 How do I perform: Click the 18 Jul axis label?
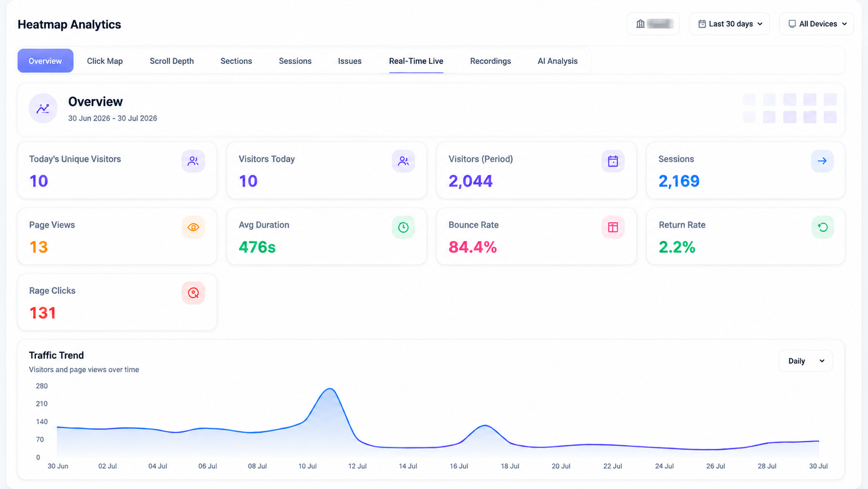tap(510, 466)
